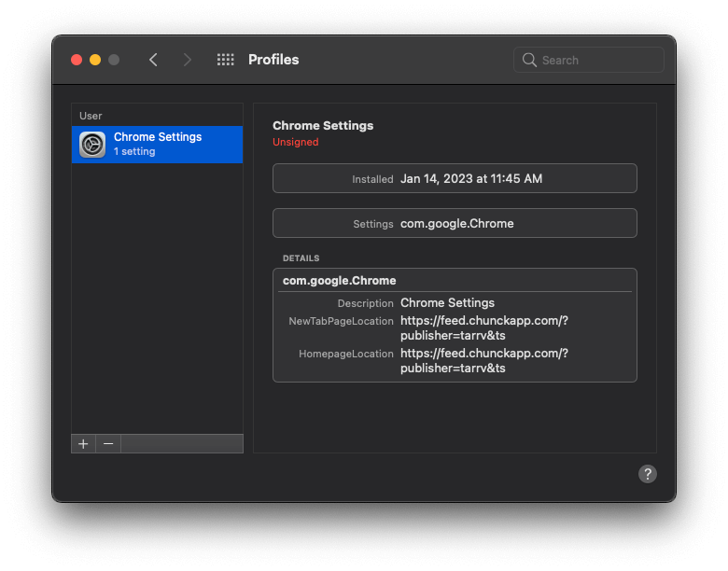The height and width of the screenshot is (571, 728).
Task: Add a profile with the plus button
Action: point(84,444)
